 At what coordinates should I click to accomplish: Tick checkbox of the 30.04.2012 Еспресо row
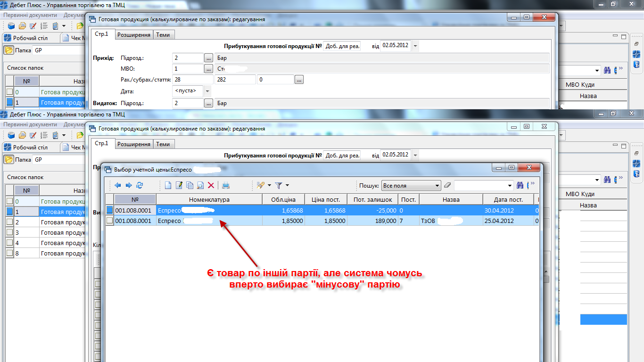[109, 210]
